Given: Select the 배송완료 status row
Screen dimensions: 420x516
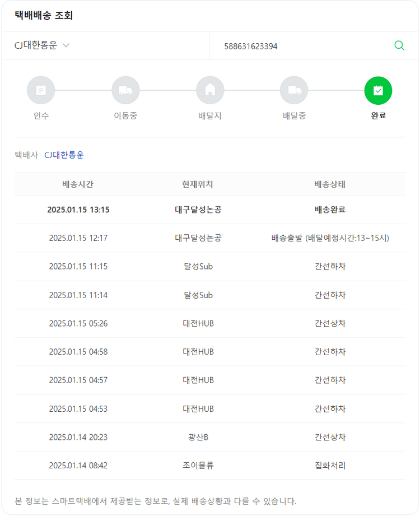Looking at the screenshot, I should click(210, 210).
